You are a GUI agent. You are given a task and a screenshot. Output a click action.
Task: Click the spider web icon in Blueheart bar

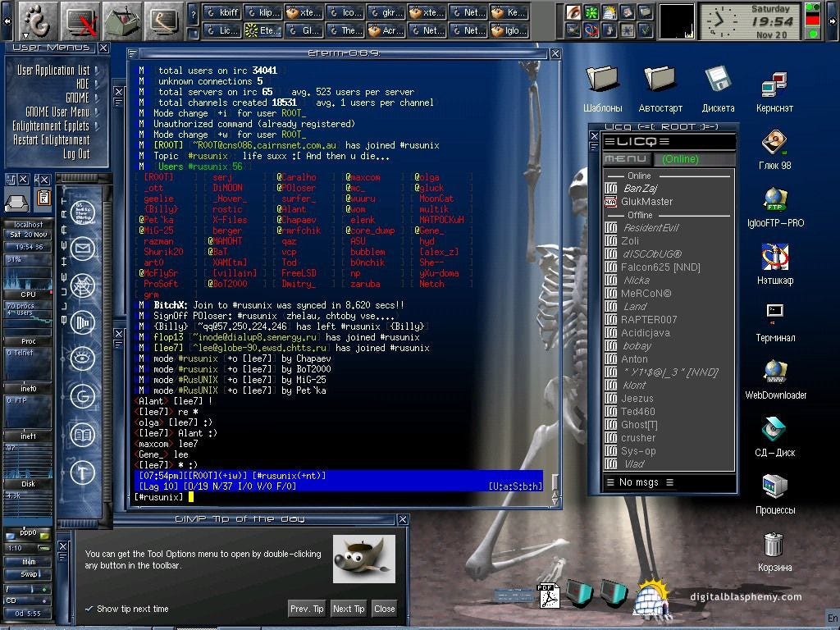(x=83, y=285)
